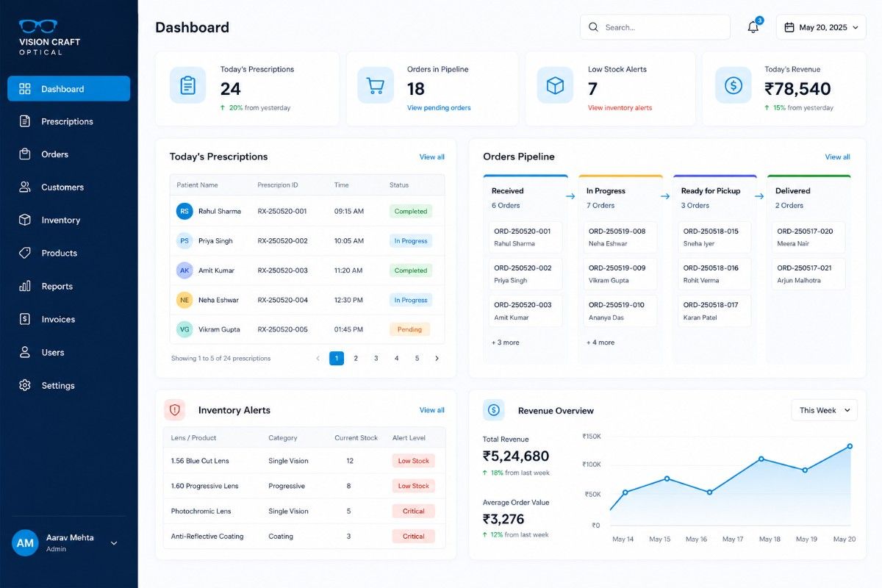This screenshot has width=882, height=588.
Task: Go to Orders in sidebar menu
Action: [69, 154]
